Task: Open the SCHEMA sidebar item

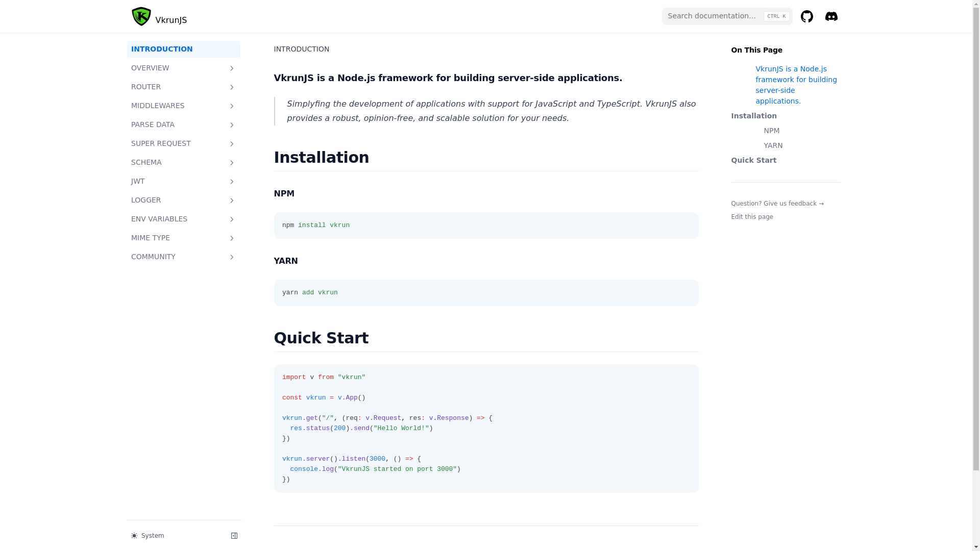Action: click(184, 162)
